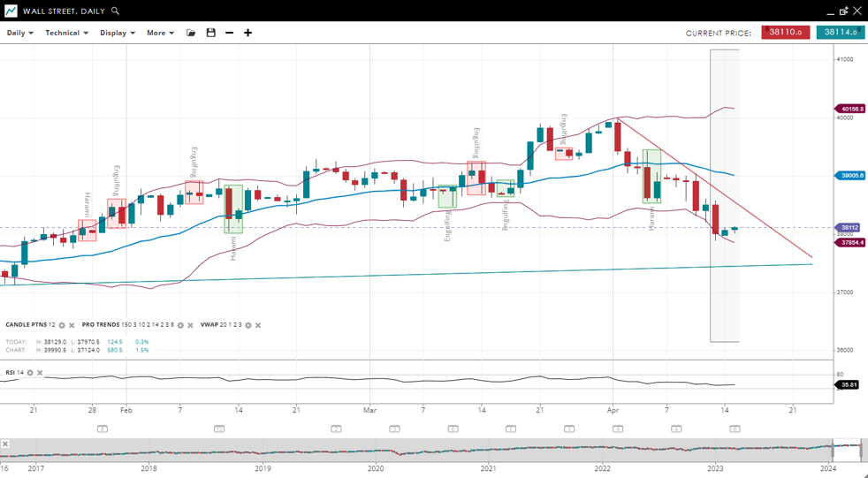This screenshot has height=478, width=868.
Task: Remove the VWAP indicator
Action: 258,325
